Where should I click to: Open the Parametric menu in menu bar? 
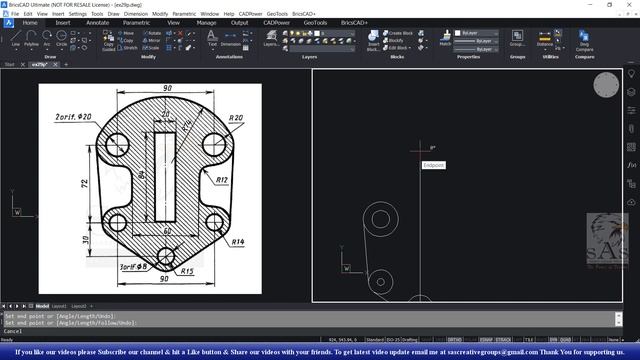(x=184, y=14)
